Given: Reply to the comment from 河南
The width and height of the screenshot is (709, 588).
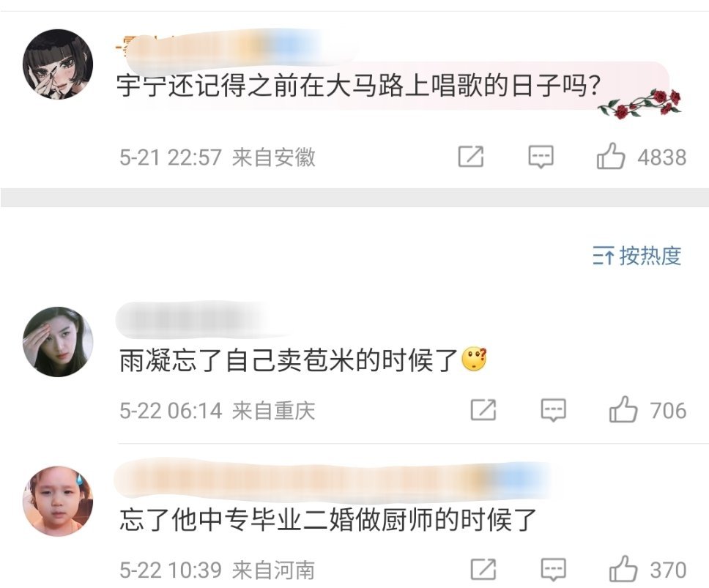Looking at the screenshot, I should pos(554,570).
